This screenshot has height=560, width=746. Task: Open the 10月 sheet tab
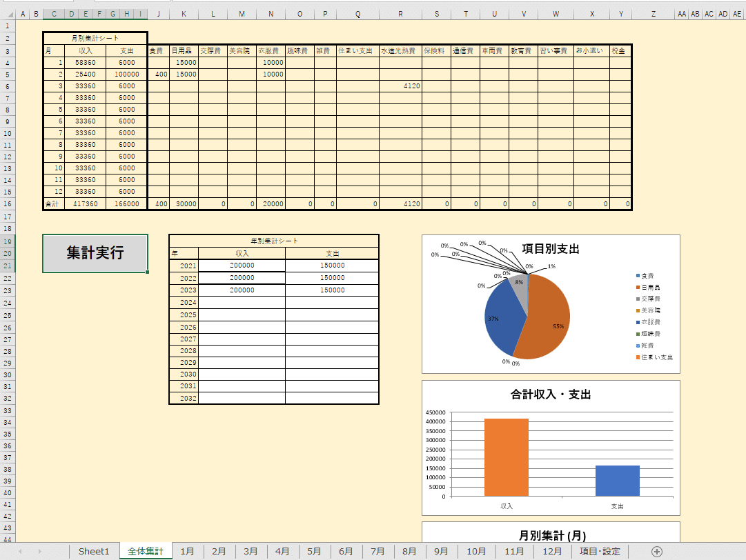(x=476, y=552)
